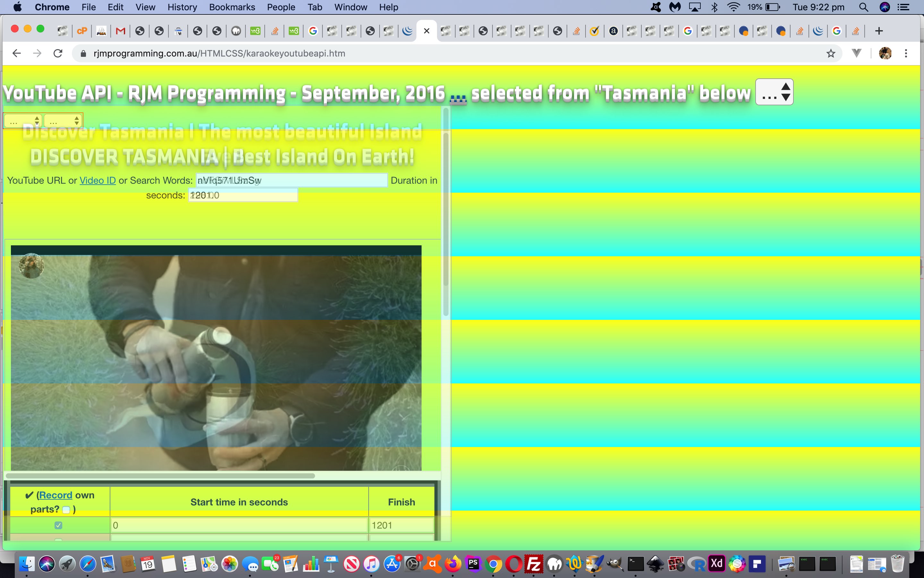Open PhpStorm from the Dock
The image size is (924, 578).
pyautogui.click(x=473, y=564)
